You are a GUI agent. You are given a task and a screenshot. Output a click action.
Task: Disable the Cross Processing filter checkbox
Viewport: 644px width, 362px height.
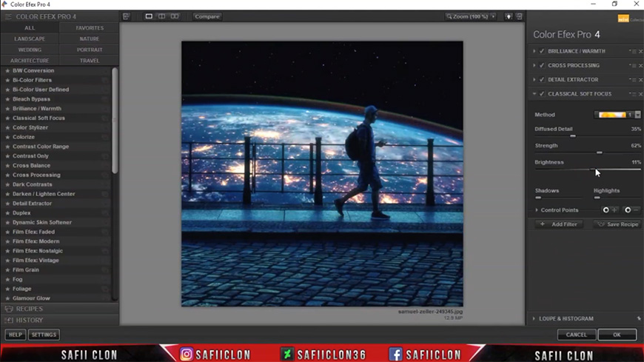(x=542, y=66)
